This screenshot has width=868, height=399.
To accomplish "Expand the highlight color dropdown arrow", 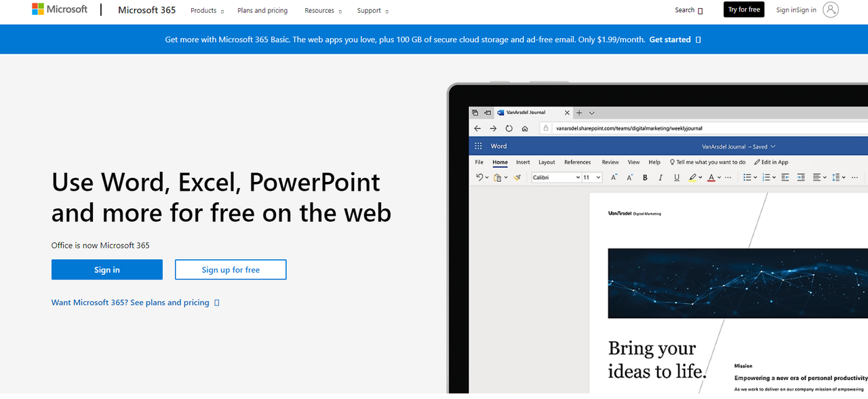I will click(x=701, y=177).
